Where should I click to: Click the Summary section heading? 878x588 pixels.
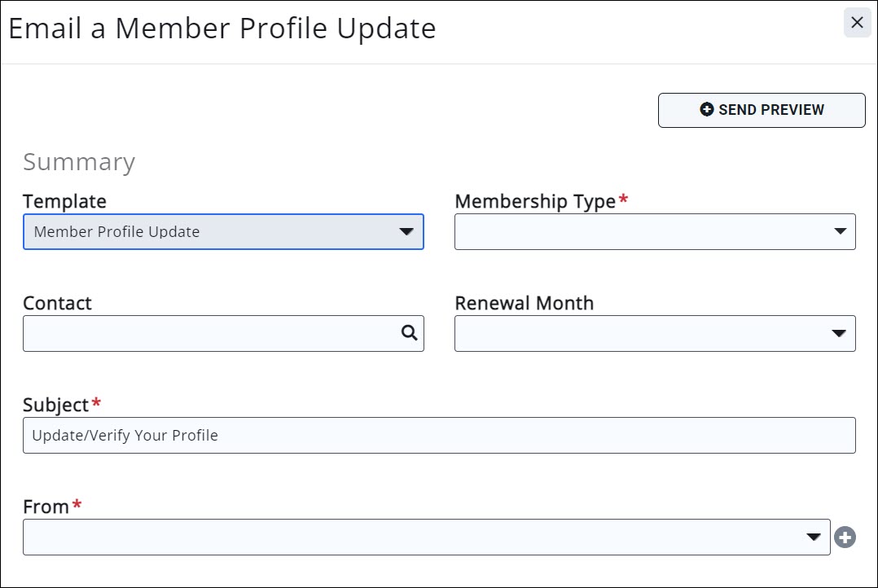click(x=78, y=161)
